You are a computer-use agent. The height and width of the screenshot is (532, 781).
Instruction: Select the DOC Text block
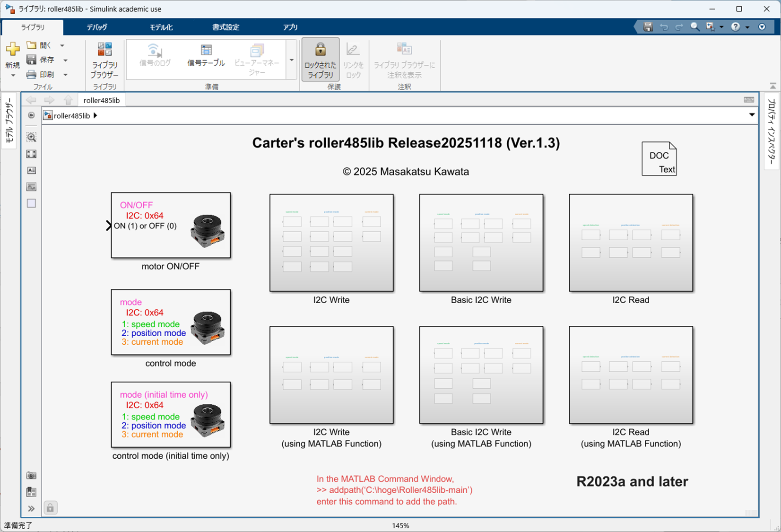click(x=659, y=159)
